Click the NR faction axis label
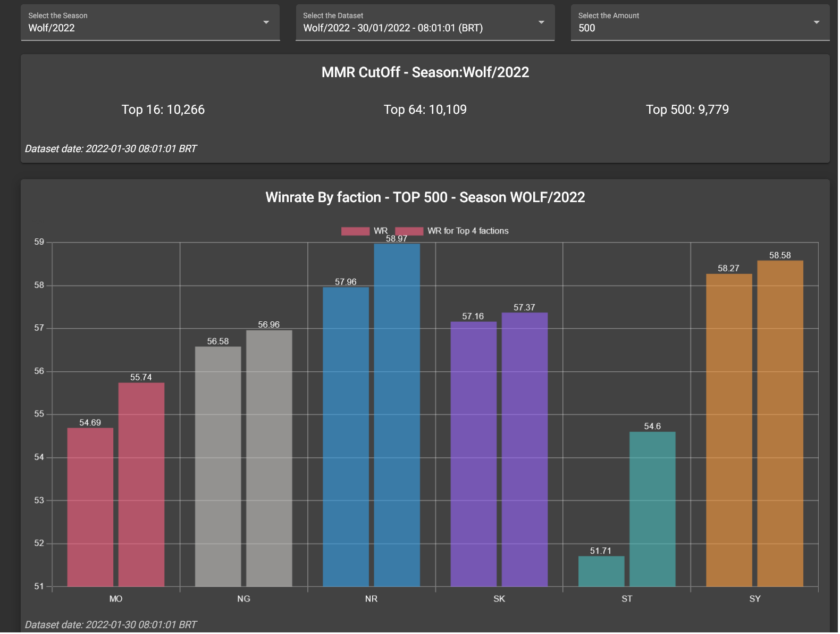 (372, 599)
